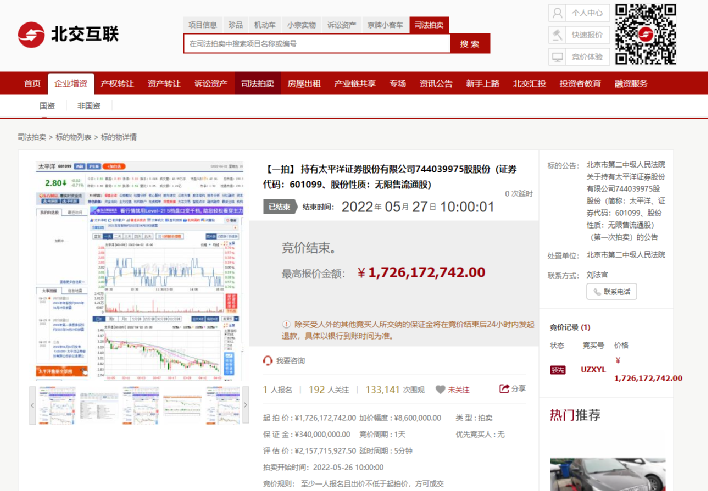Click the warning icon beside refund notice
Screen dimensions: 708x491
click(286, 324)
